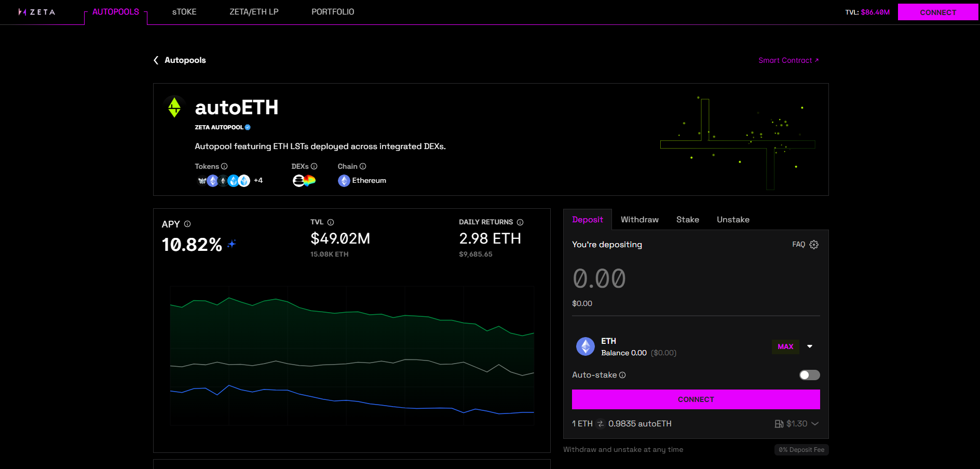Open deposit settings gear icon
980x469 pixels.
814,245
